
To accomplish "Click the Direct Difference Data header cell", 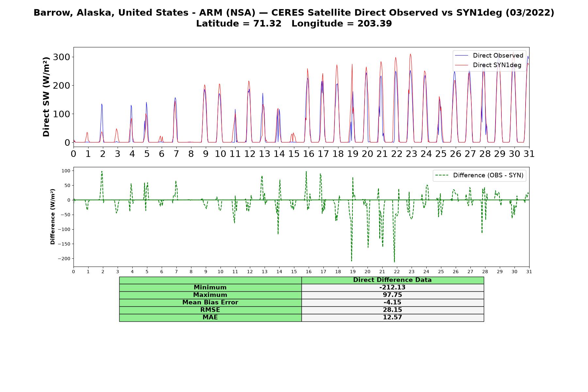I will click(392, 280).
